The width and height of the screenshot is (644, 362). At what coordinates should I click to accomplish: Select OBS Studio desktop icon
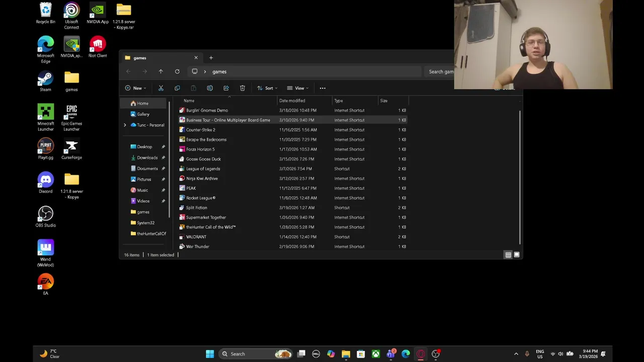45,217
